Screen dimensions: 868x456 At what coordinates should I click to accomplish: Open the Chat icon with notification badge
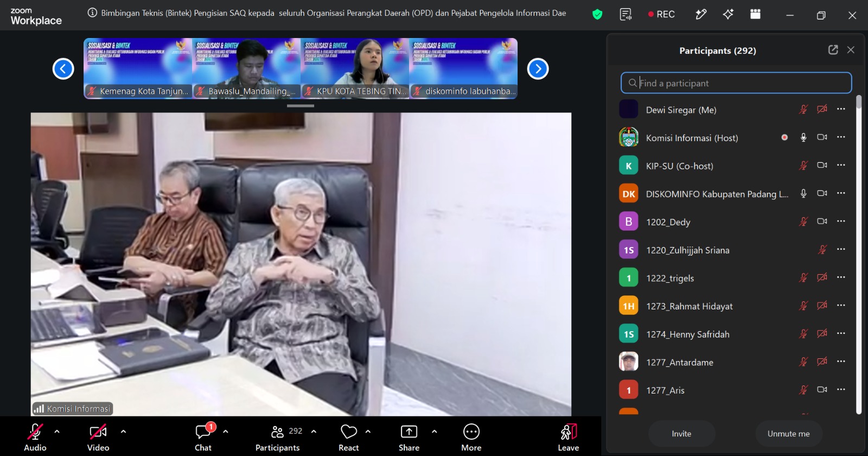click(x=203, y=432)
